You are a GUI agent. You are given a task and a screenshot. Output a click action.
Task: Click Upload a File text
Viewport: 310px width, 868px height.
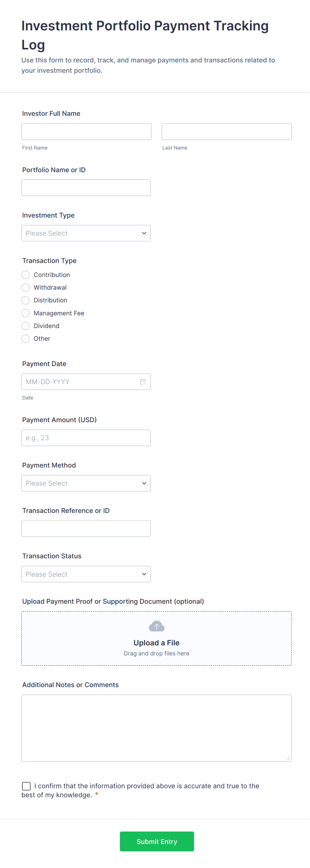coord(157,643)
